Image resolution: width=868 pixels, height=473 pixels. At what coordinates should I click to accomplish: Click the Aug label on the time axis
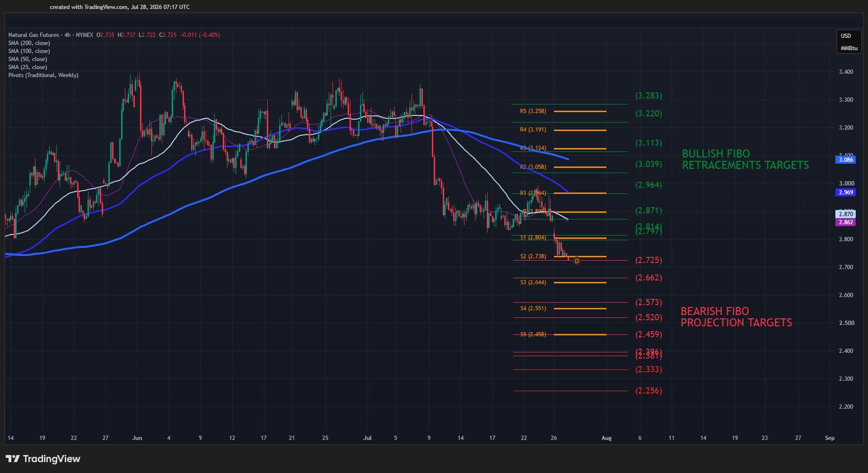(x=606, y=438)
